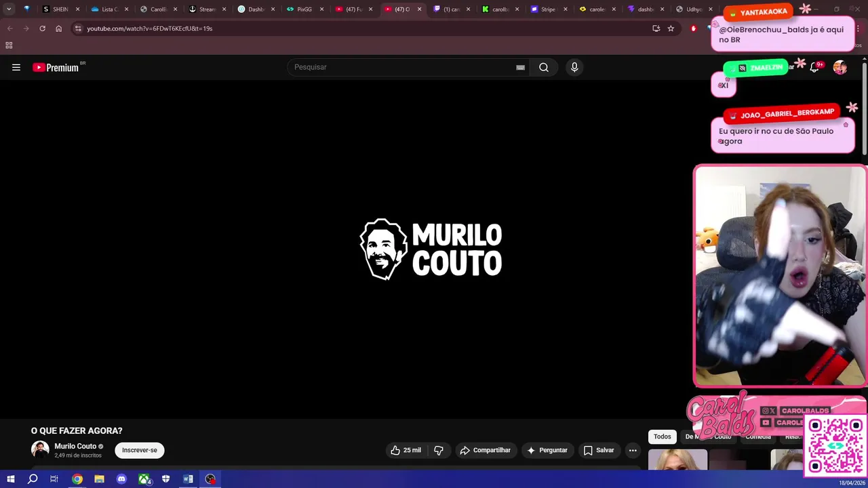Click the browser address bar URL
Viewport: 868px width, 488px height.
(149, 28)
